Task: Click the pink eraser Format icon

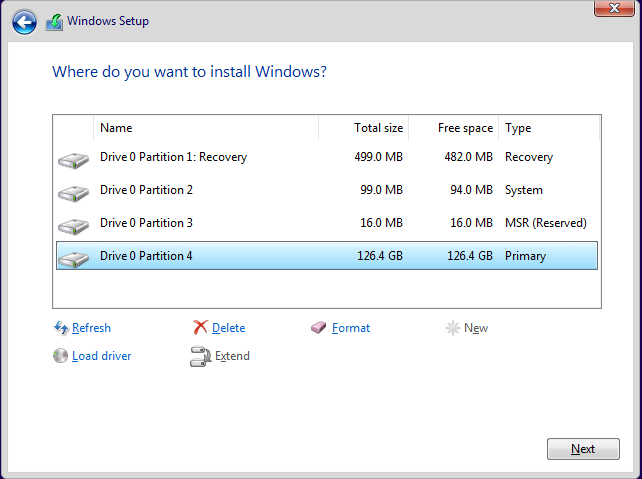Action: pyautogui.click(x=319, y=328)
